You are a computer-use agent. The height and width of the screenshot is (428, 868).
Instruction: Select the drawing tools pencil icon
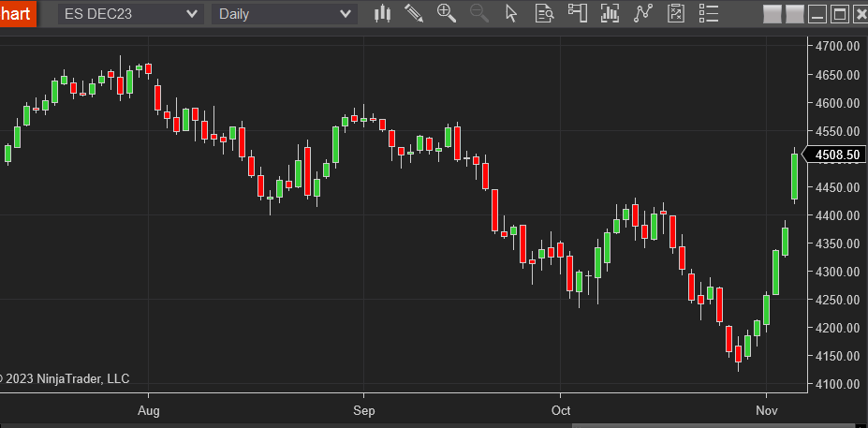pyautogui.click(x=414, y=13)
